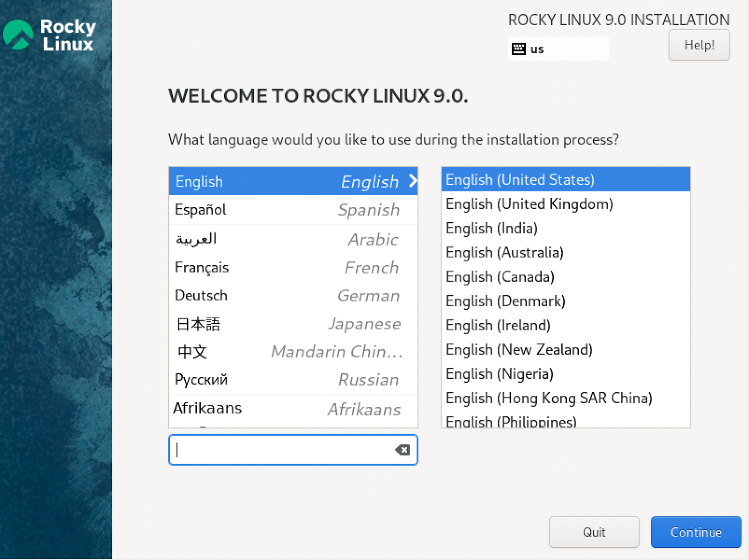Screen dimensions: 749x560
Task: Focus the language search input field
Action: coord(293,450)
